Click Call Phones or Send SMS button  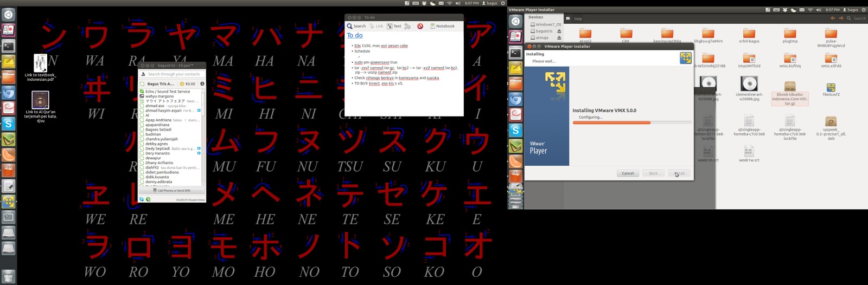[172, 191]
